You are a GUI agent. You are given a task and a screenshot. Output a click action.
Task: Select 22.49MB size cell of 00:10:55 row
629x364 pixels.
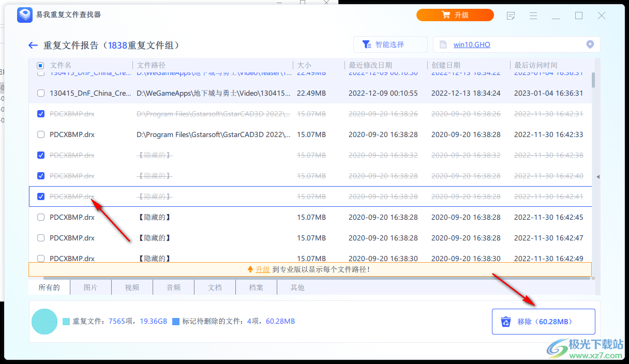pos(311,93)
